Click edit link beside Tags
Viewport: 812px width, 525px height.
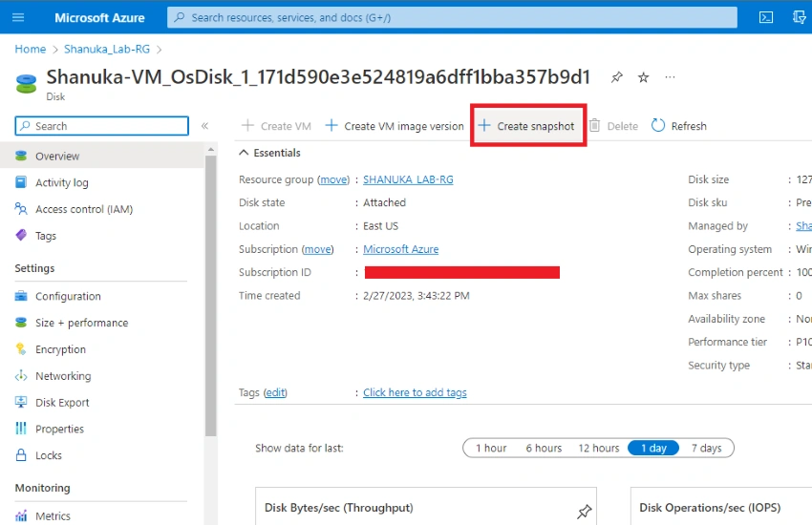(x=275, y=392)
